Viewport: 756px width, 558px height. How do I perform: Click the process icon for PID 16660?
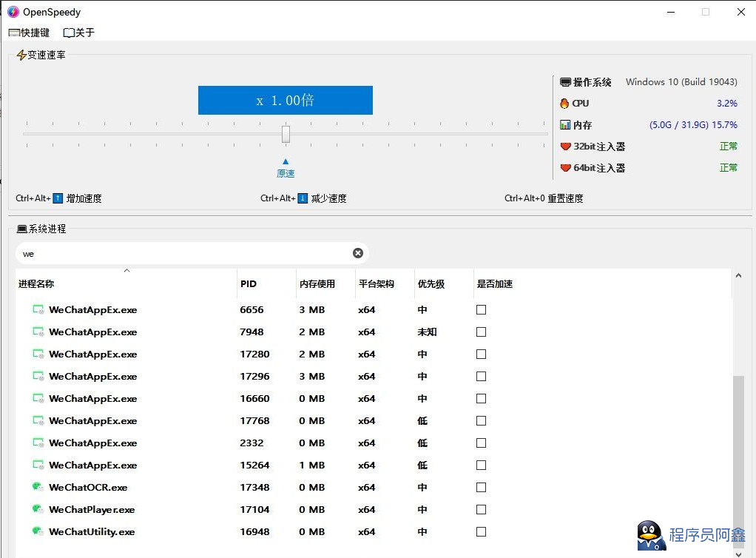click(38, 398)
